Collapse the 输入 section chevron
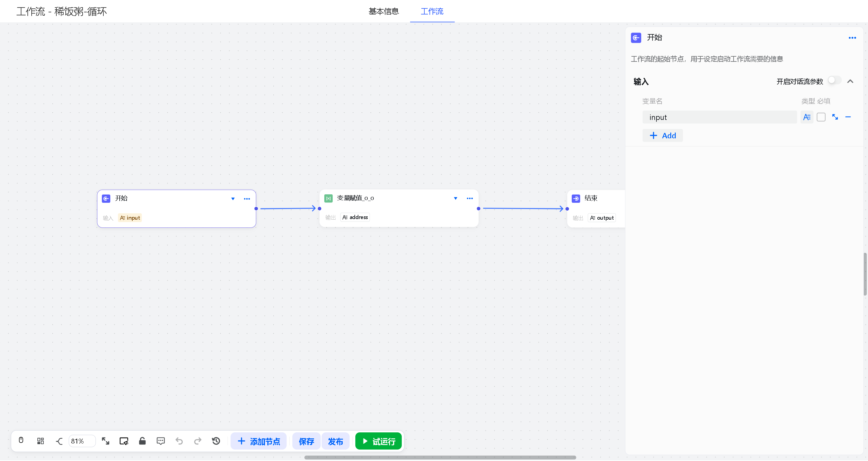This screenshot has width=868, height=461. 850,81
